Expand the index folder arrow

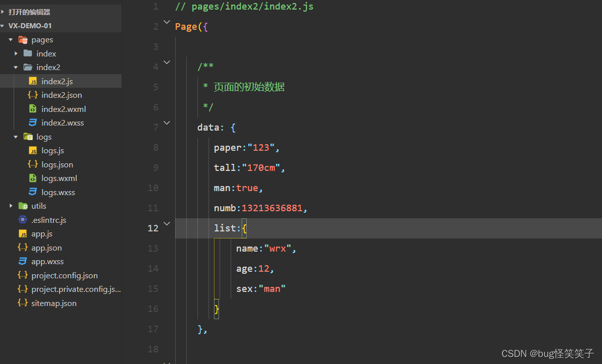tap(16, 53)
